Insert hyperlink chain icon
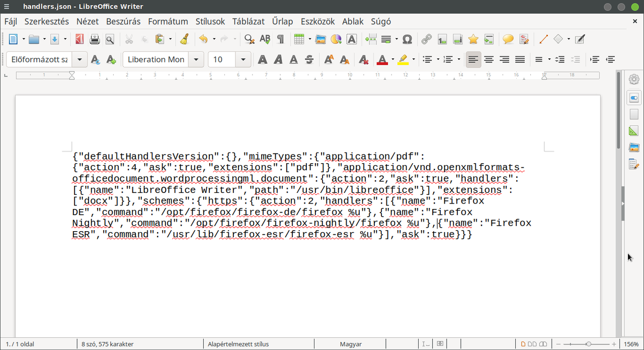The height and width of the screenshot is (350, 644). (426, 39)
